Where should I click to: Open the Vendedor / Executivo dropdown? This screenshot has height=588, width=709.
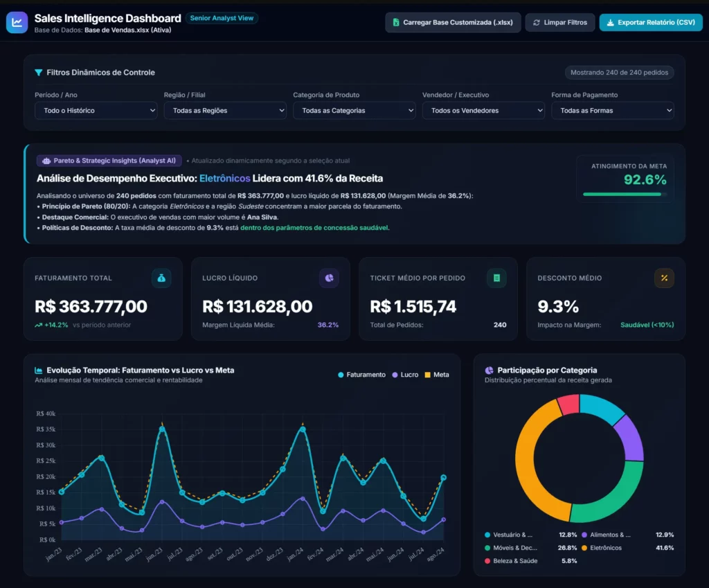(x=483, y=110)
